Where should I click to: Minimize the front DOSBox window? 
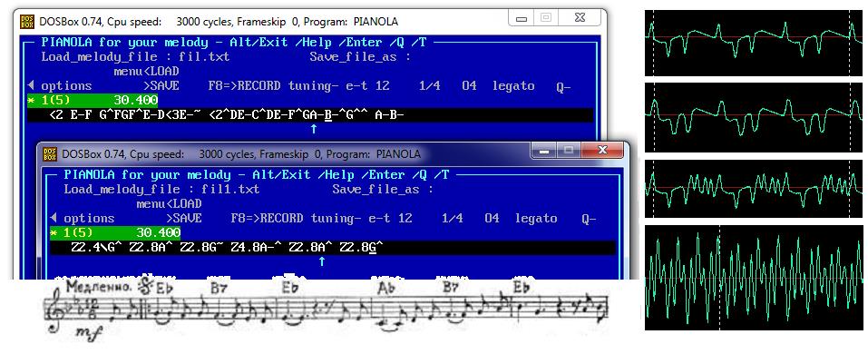tap(543, 150)
